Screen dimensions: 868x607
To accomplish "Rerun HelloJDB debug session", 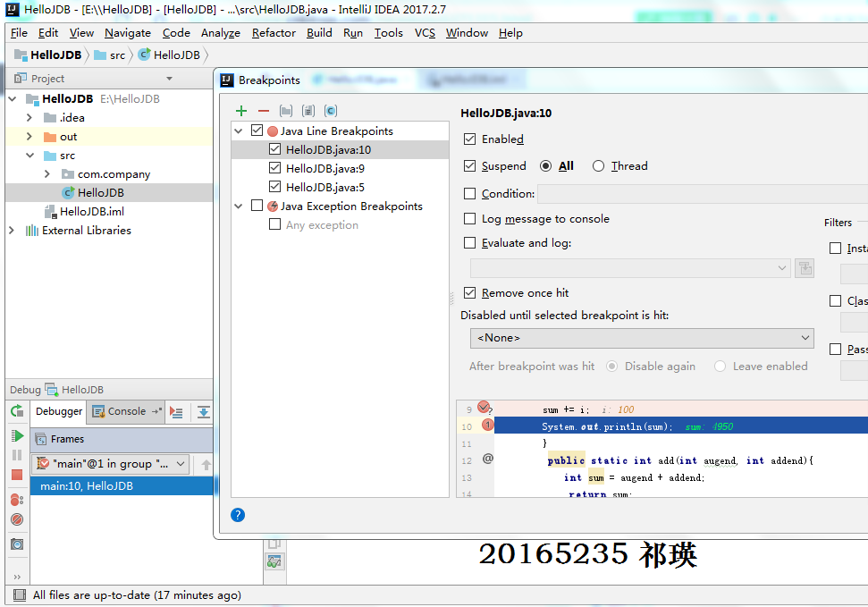I will (17, 411).
